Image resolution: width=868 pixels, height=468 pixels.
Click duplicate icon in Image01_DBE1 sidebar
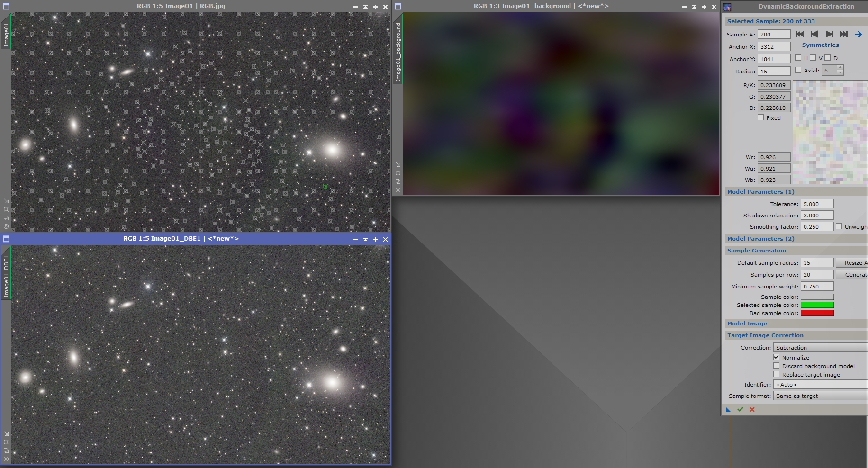pos(6,450)
